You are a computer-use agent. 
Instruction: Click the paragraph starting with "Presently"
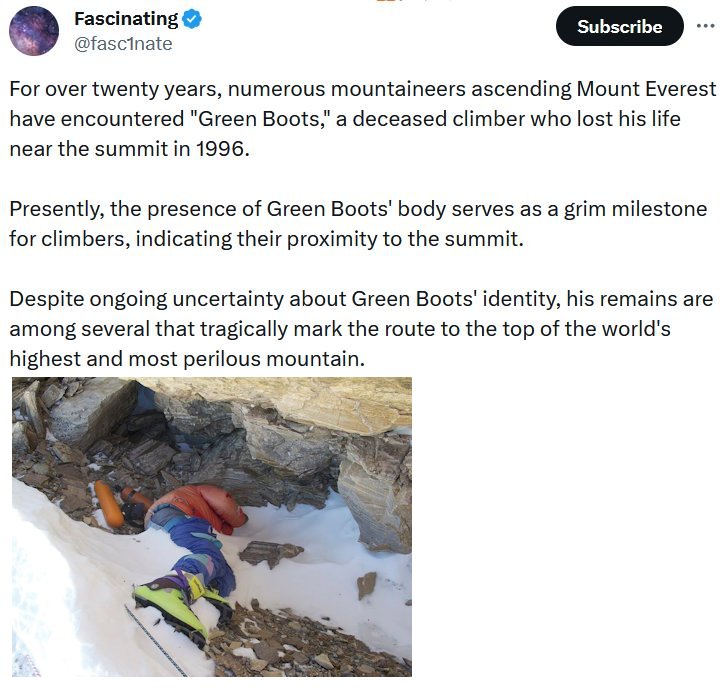tap(357, 224)
